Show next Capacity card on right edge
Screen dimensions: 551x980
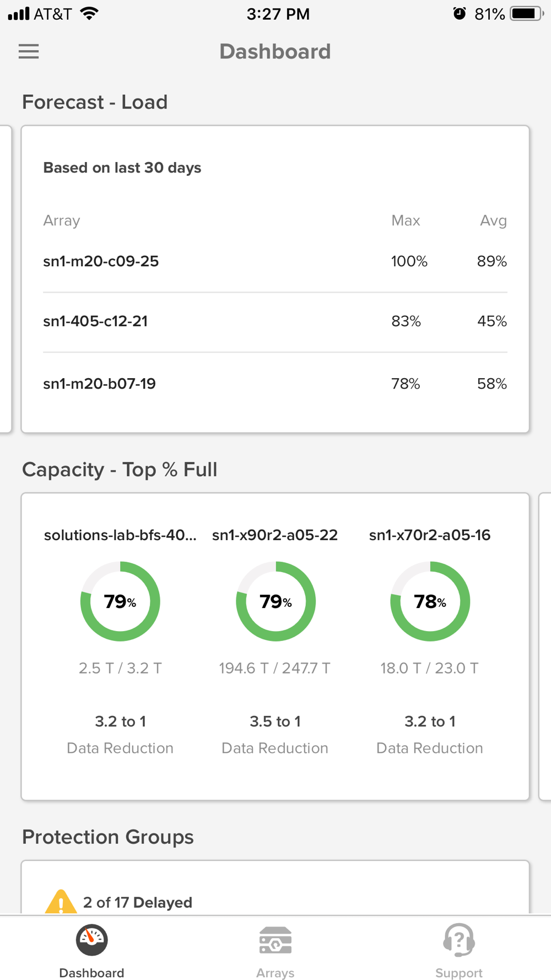tap(544, 646)
